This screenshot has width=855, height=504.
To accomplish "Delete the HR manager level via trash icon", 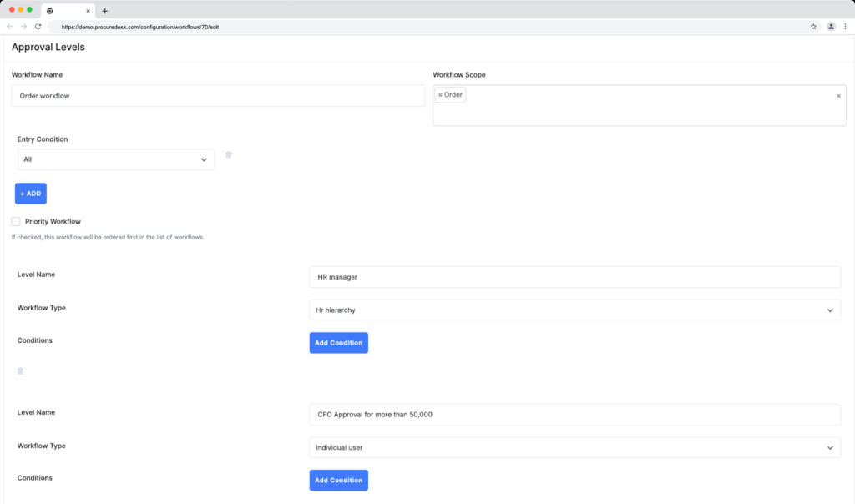I will [20, 370].
